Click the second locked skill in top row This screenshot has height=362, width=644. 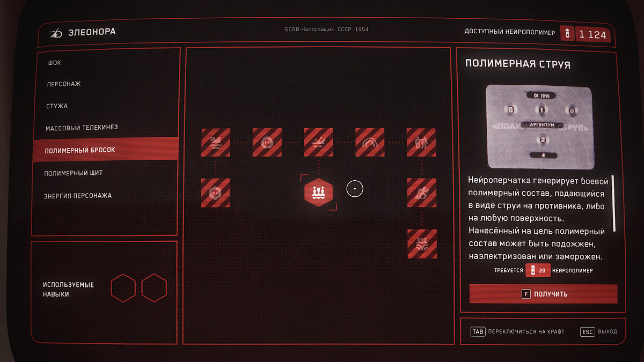click(x=267, y=142)
